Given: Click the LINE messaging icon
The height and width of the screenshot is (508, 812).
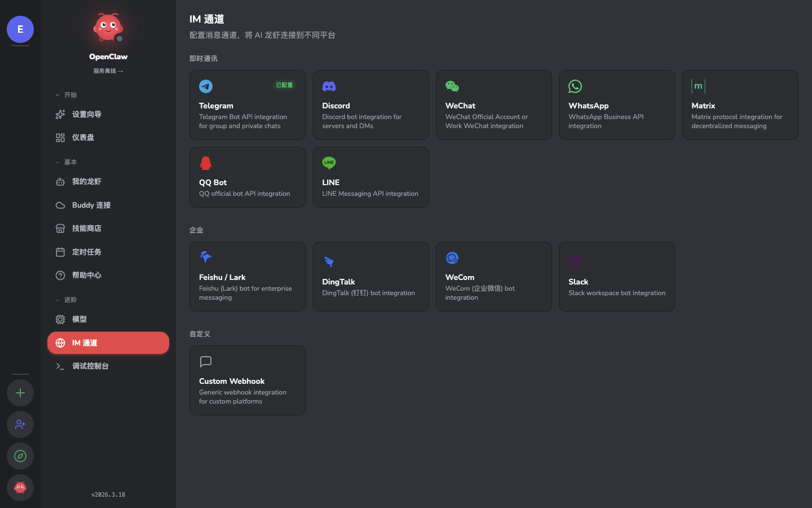Looking at the screenshot, I should tap(329, 163).
